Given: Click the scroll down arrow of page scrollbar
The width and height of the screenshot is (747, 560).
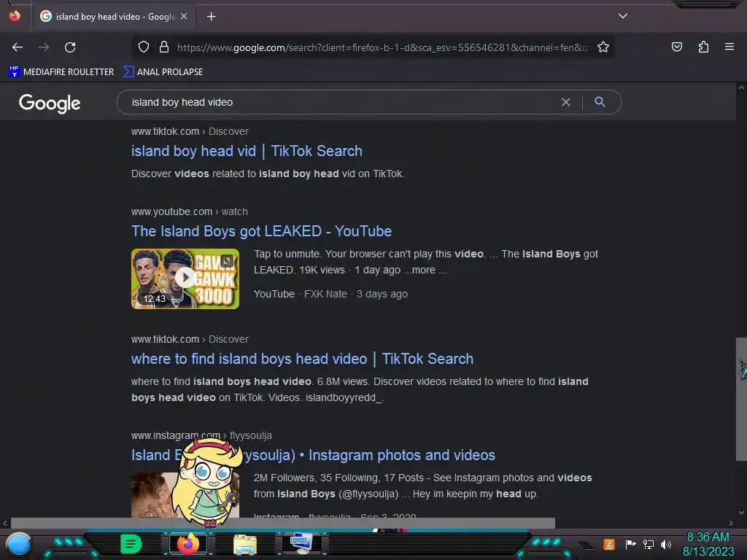Looking at the screenshot, I should (741, 513).
